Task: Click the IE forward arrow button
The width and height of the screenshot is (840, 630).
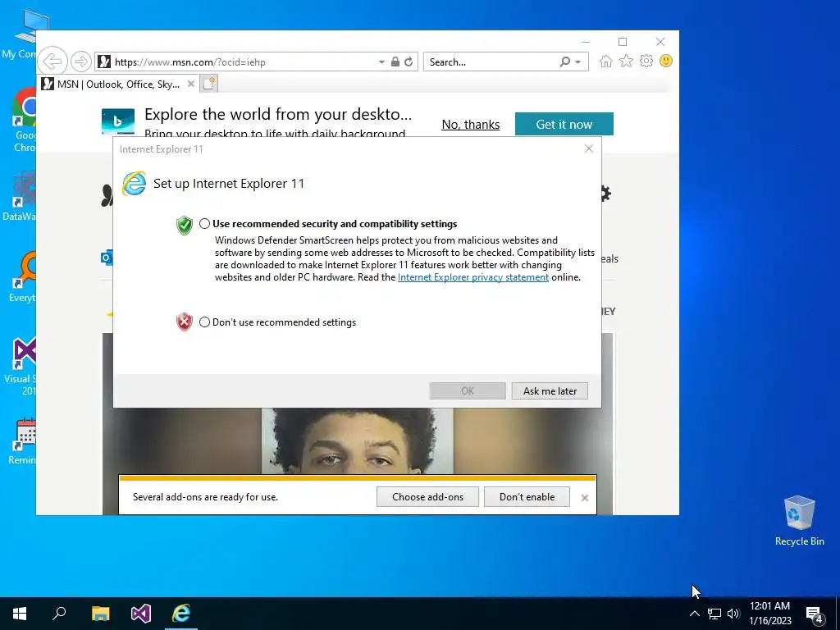Action: (x=81, y=62)
